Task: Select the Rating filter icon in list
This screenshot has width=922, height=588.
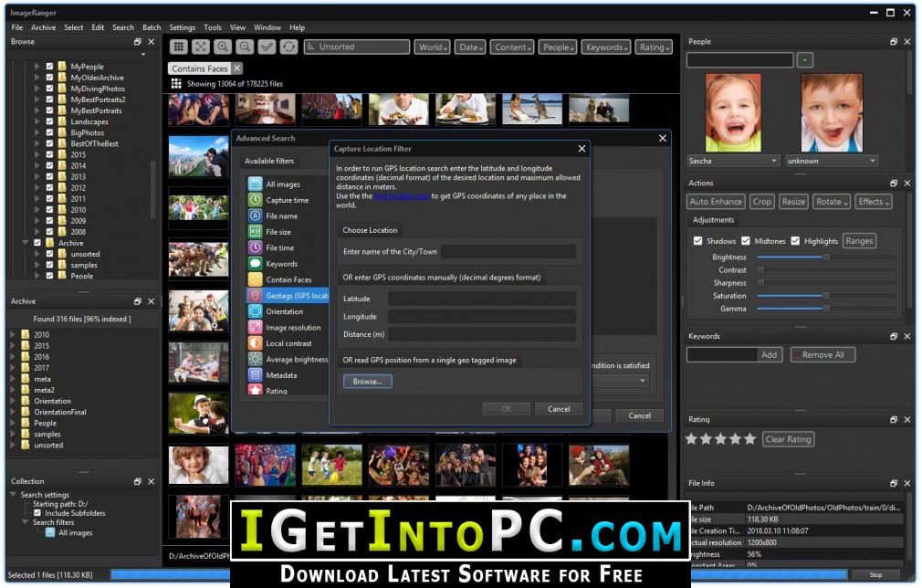Action: pos(256,389)
